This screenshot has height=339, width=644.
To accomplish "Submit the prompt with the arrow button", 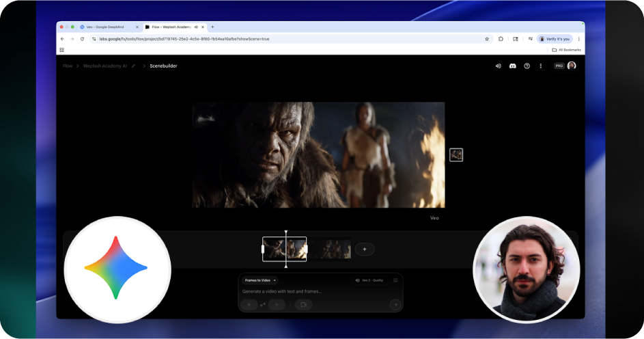I will 395,304.
